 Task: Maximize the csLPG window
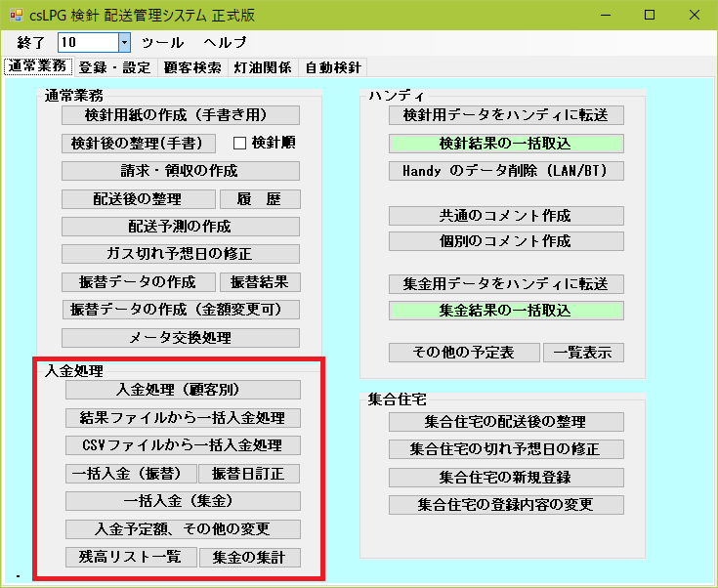650,15
